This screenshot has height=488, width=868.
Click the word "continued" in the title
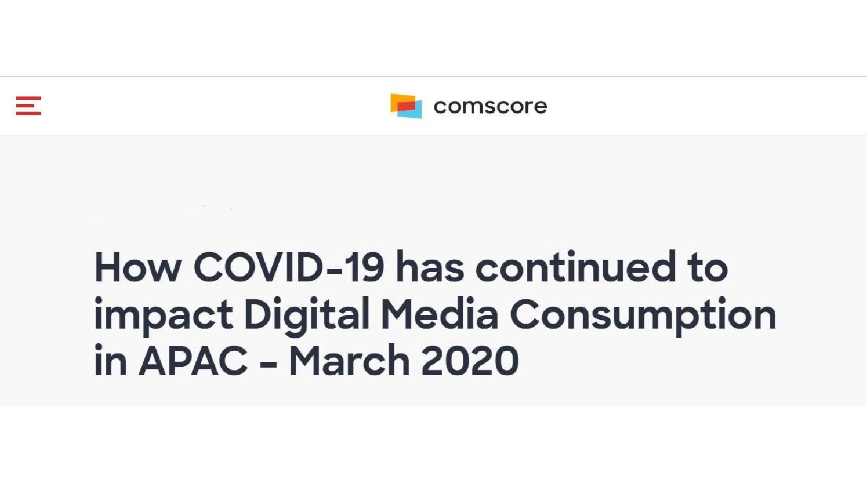point(576,267)
